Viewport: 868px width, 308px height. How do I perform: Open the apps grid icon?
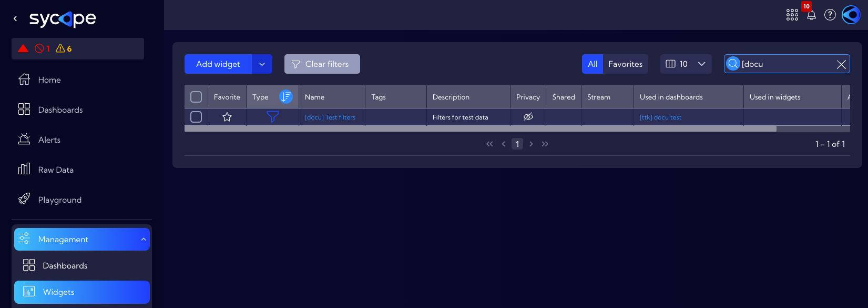click(792, 15)
